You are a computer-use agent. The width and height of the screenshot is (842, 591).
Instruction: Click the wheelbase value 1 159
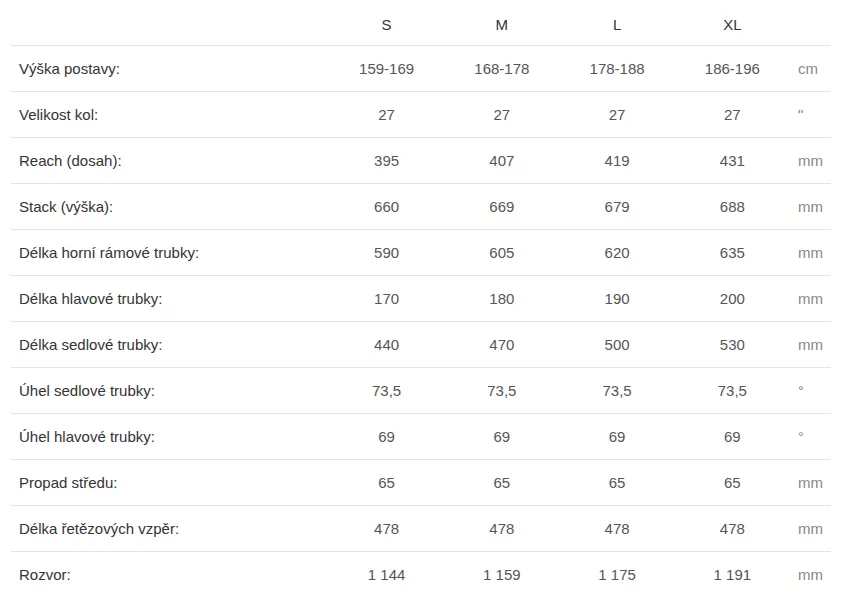501,575
